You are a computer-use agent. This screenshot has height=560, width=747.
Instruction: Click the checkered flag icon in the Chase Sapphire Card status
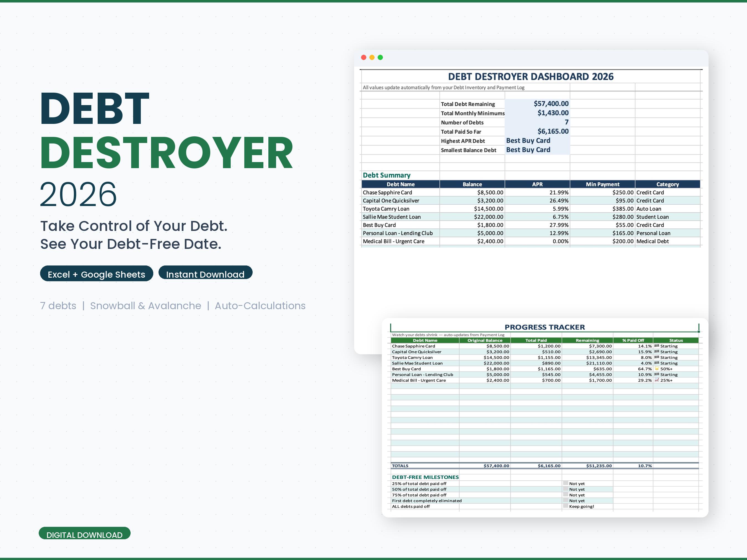tap(657, 346)
